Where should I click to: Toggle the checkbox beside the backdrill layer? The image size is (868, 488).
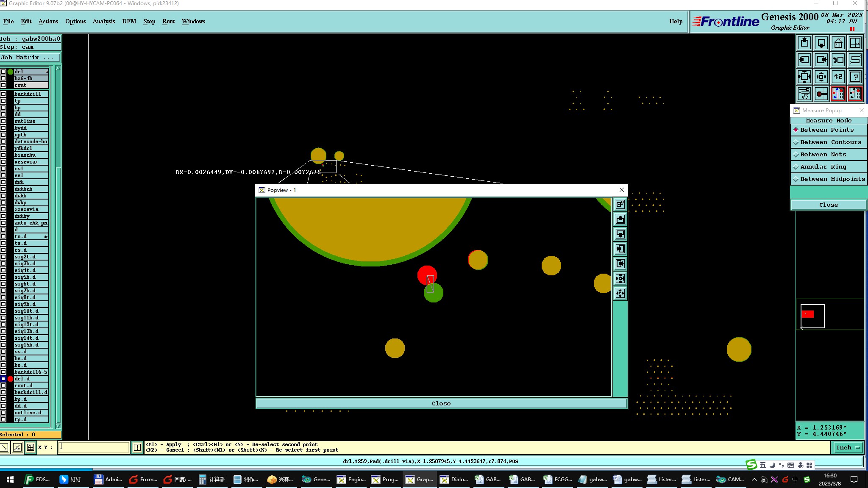[x=3, y=94]
